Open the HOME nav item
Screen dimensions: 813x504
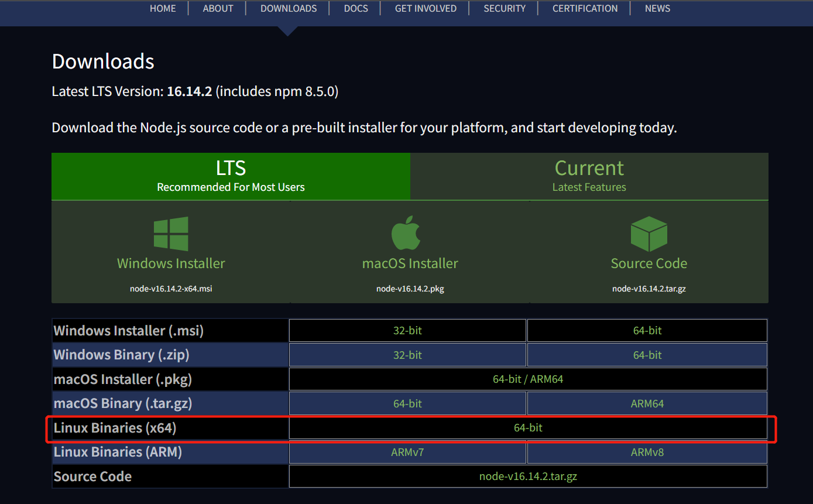[163, 8]
